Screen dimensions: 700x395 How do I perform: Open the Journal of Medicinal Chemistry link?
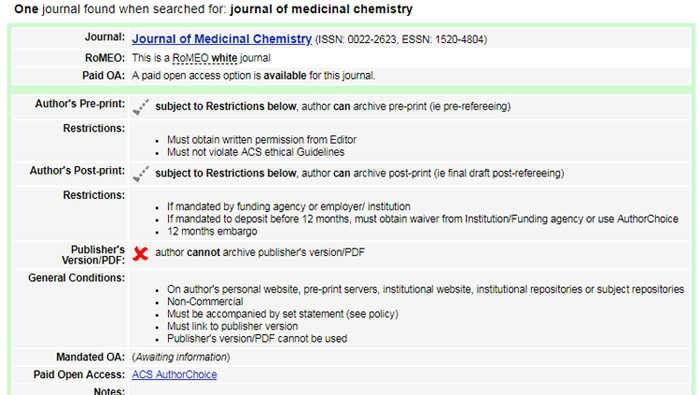coord(221,39)
